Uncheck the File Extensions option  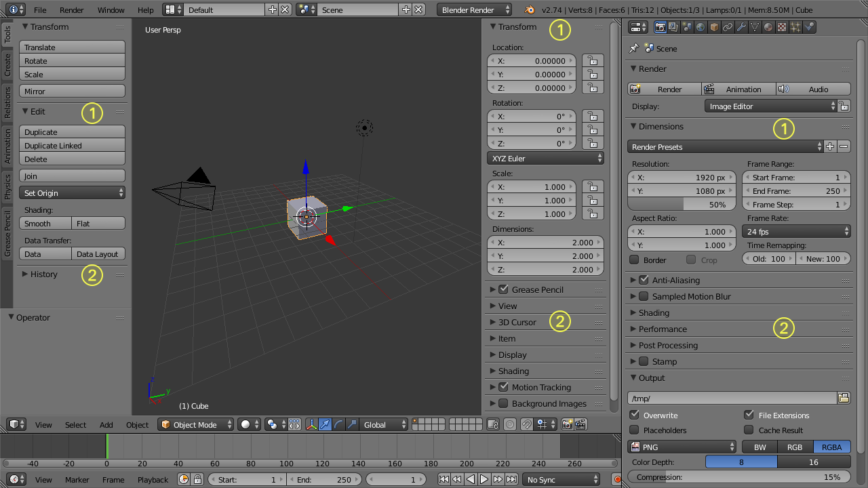(x=749, y=415)
